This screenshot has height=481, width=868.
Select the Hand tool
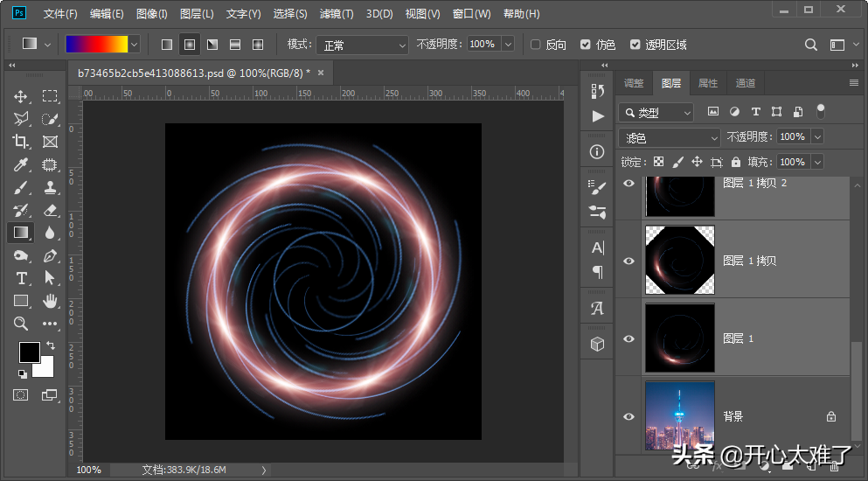(50, 301)
